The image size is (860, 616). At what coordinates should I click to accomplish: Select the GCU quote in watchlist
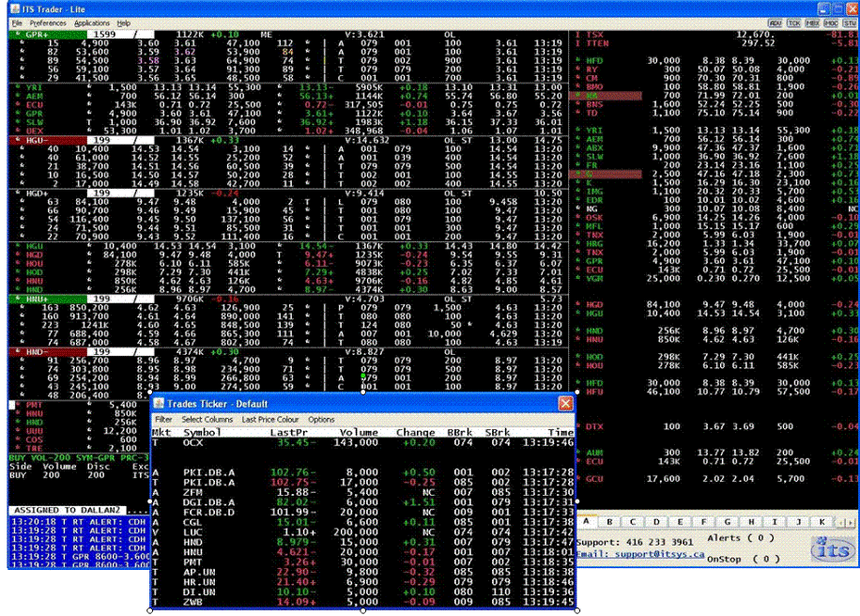(x=715, y=478)
